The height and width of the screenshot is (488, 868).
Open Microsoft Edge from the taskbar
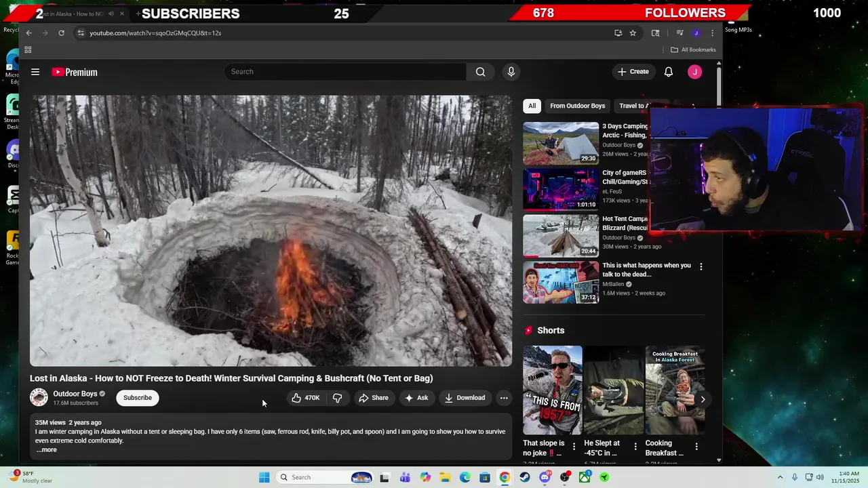point(465,477)
